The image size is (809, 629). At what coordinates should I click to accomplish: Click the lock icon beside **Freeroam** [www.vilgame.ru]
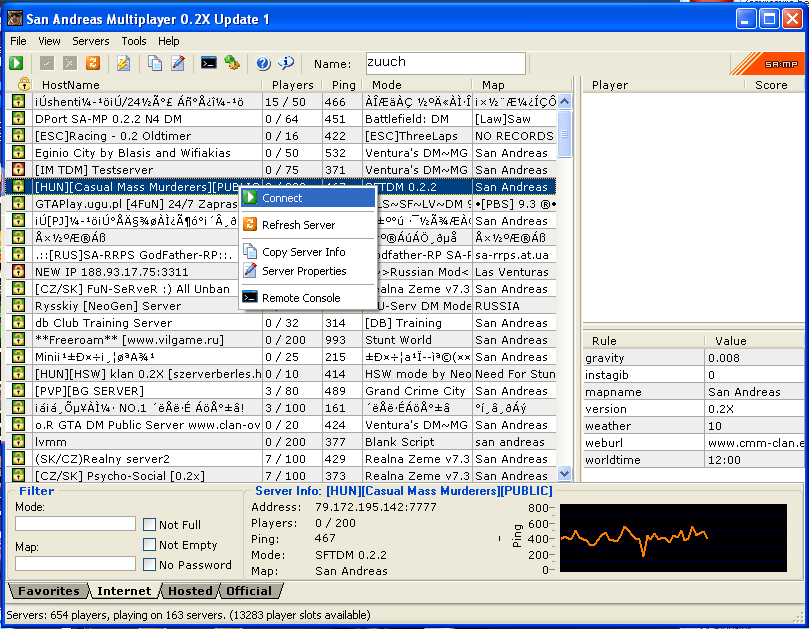click(x=19, y=340)
